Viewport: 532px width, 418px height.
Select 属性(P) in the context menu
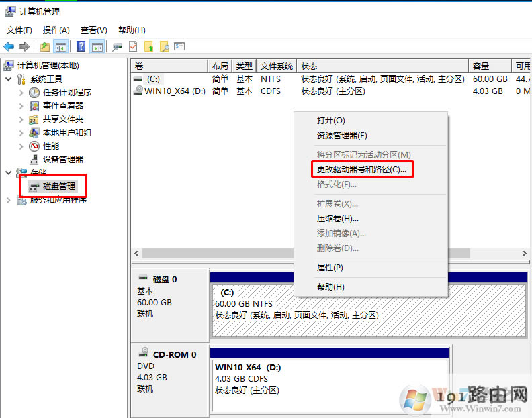(x=330, y=268)
